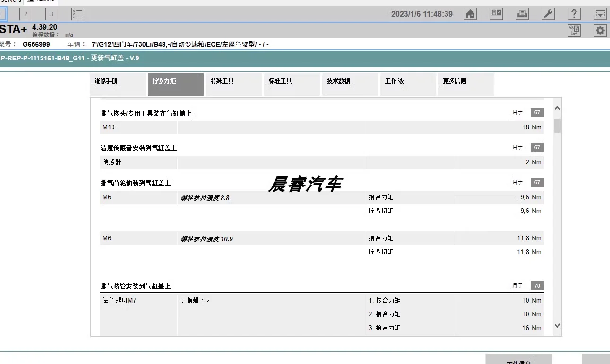Image resolution: width=610 pixels, height=364 pixels.
Task: Click the 更换螺母 note text
Action: click(195, 300)
